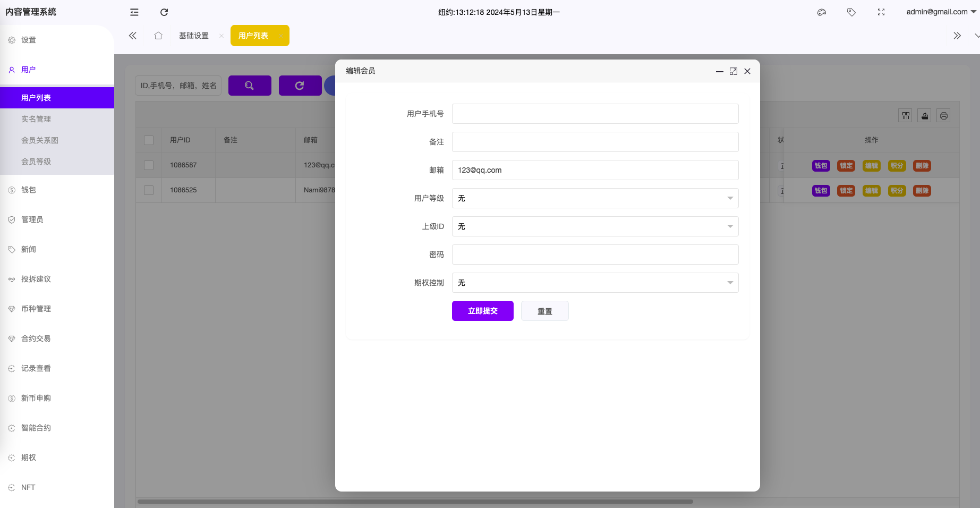Open the 用户等级 dropdown
Viewport: 980px width, 508px height.
click(595, 198)
